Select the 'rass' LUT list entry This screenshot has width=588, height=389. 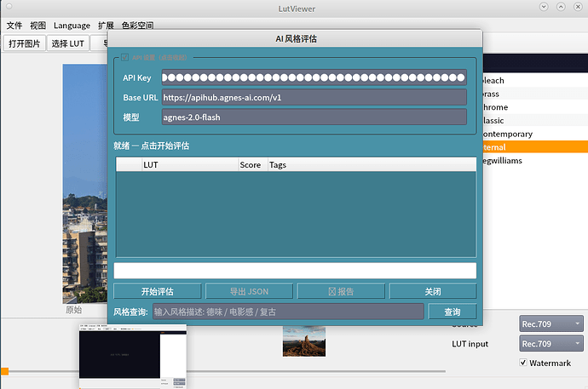[535, 94]
